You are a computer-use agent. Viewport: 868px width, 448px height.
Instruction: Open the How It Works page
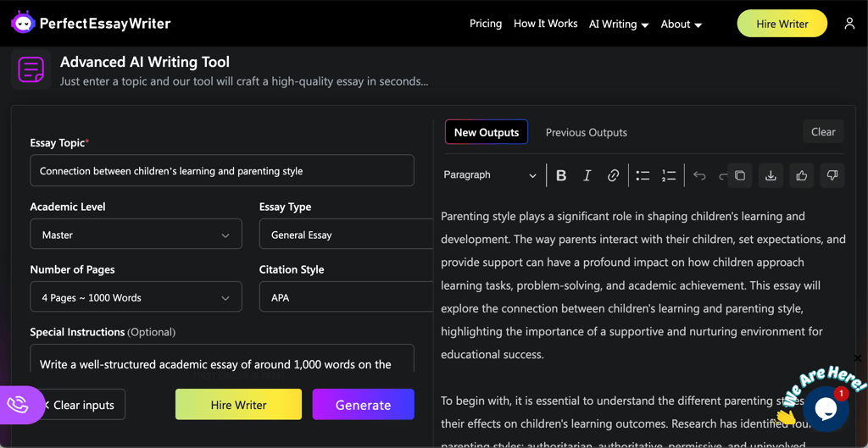[545, 24]
